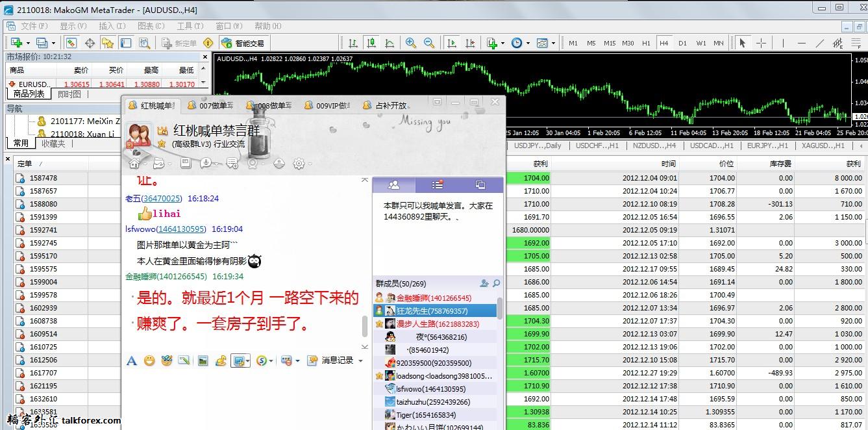Image resolution: width=868 pixels, height=430 pixels.
Task: Open 显示 menu
Action: [x=73, y=26]
